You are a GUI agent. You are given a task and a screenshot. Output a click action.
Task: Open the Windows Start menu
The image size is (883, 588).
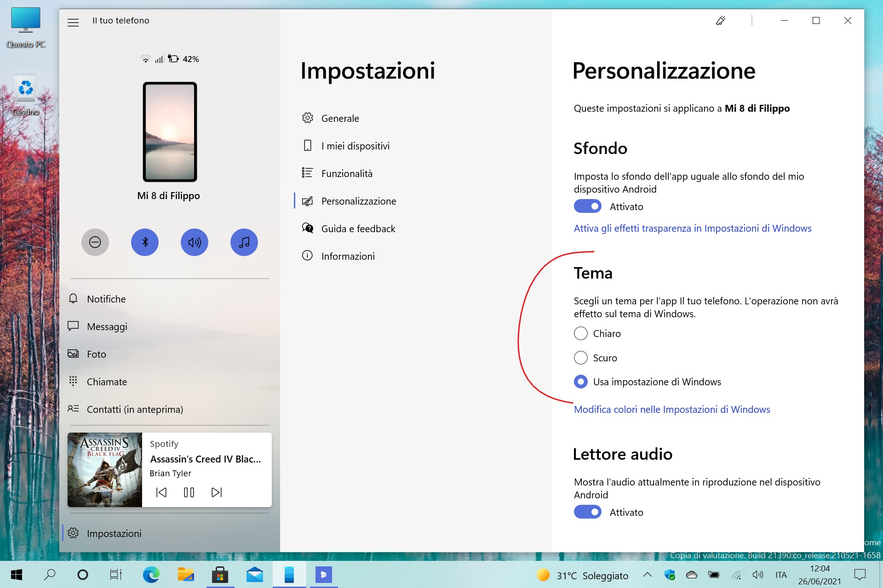pyautogui.click(x=17, y=575)
